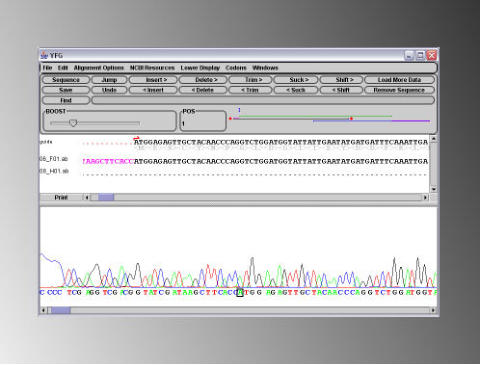Click the chromatogram scrollbar right arrow

(433, 310)
